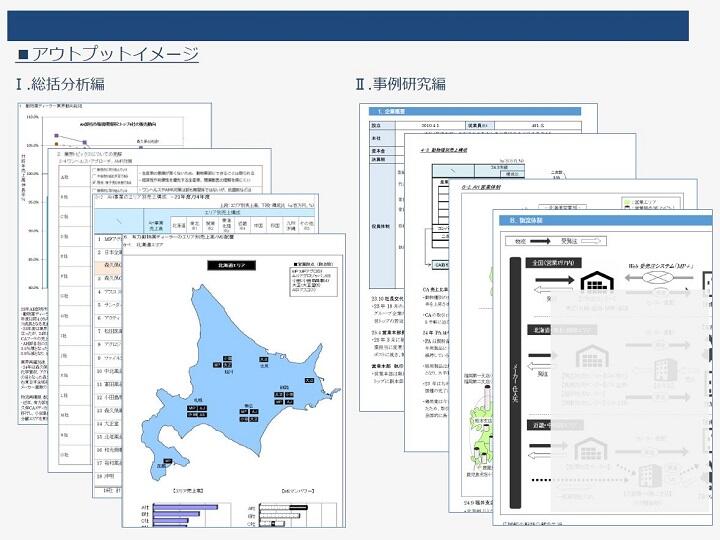Image resolution: width=720 pixels, height=540 pixels.
Task: Click the black warehouse icon under 全国
Action: [x=597, y=281]
